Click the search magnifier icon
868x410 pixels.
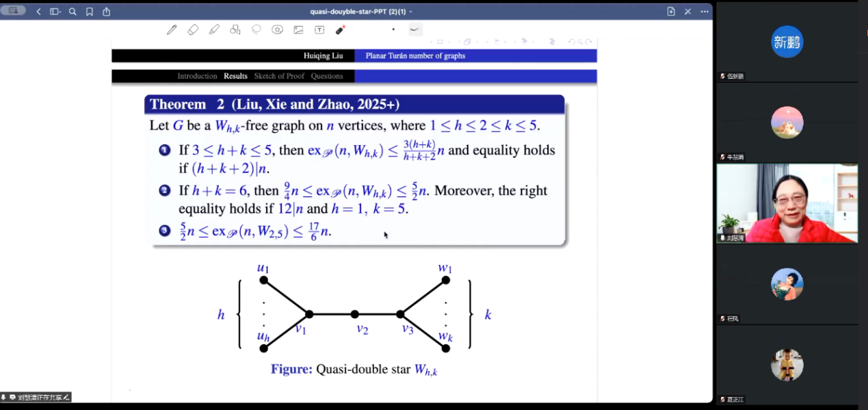(73, 12)
